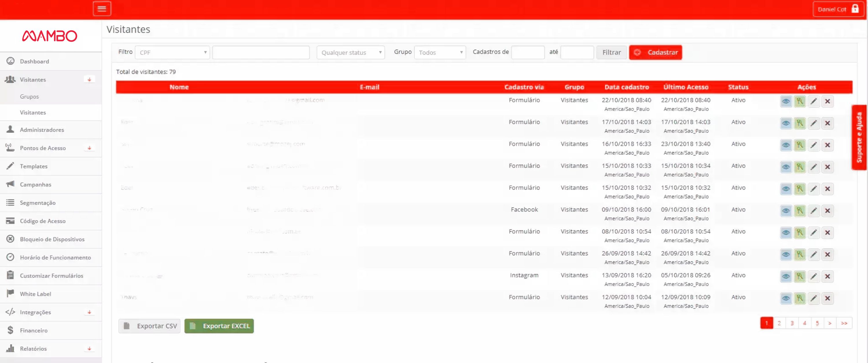Export list with Exportar EXCEL
Viewport: 868px width, 363px height.
(x=219, y=326)
